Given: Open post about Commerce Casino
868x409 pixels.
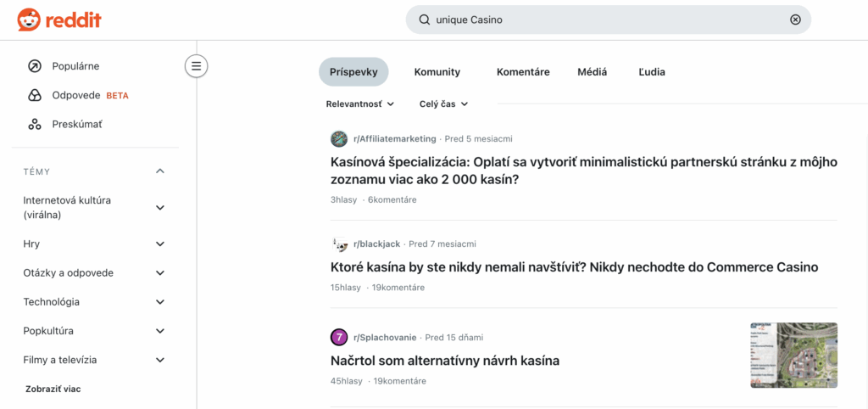Looking at the screenshot, I should tap(574, 267).
